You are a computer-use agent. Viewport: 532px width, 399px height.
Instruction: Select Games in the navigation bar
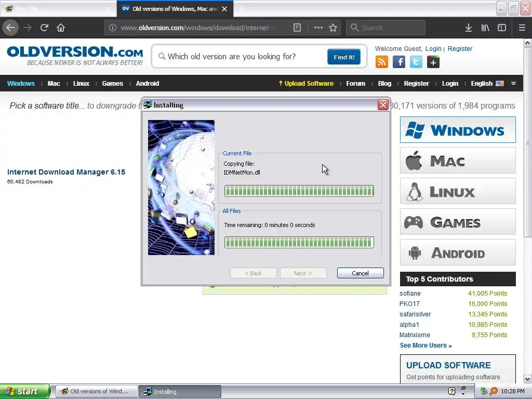(112, 84)
